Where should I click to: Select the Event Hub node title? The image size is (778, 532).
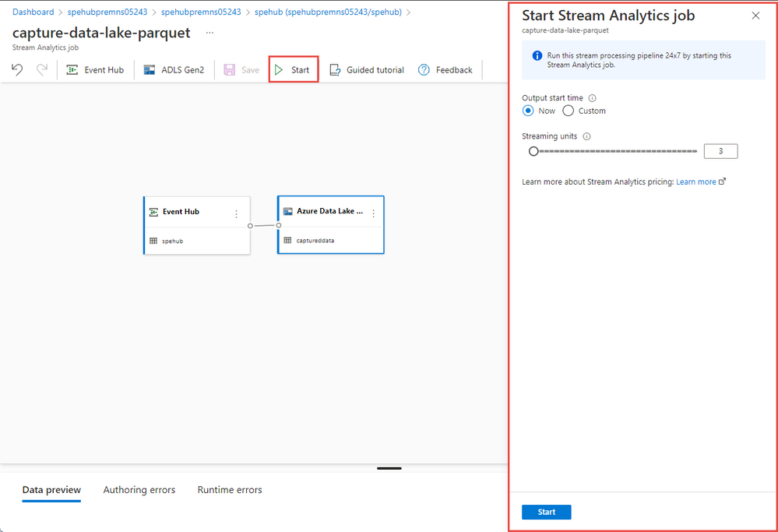[181, 212]
